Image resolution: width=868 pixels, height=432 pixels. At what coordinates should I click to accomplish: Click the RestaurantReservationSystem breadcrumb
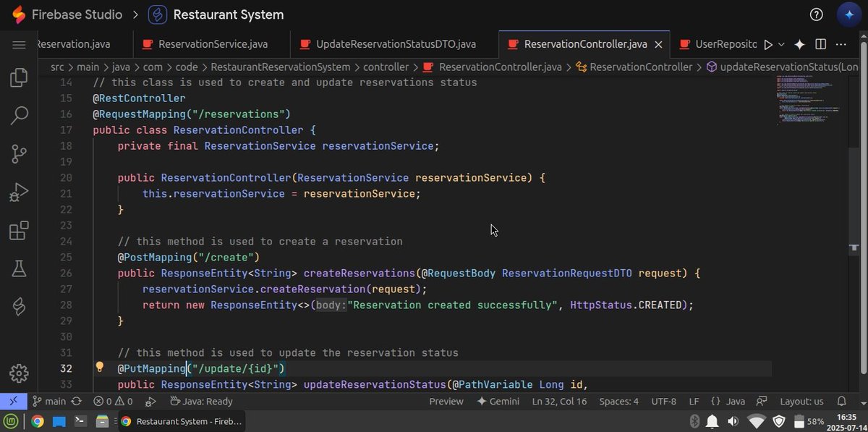coord(281,67)
